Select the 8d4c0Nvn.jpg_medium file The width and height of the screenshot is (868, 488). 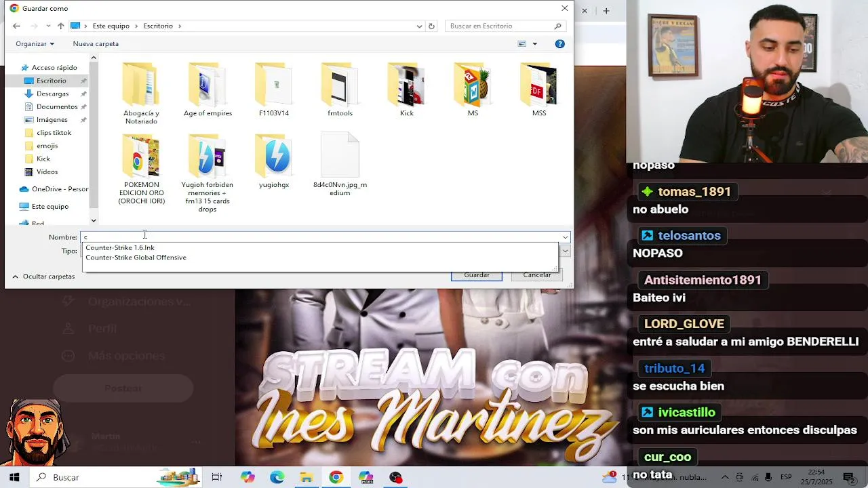340,165
